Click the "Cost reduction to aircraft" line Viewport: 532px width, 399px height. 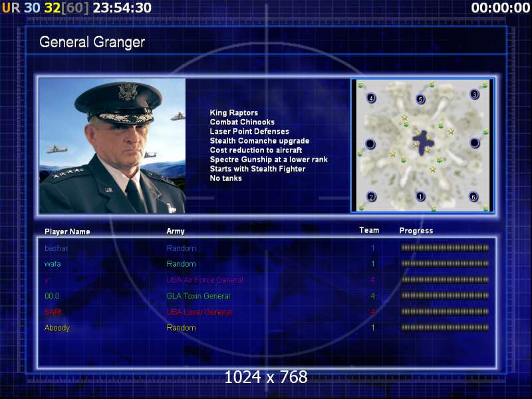(256, 150)
